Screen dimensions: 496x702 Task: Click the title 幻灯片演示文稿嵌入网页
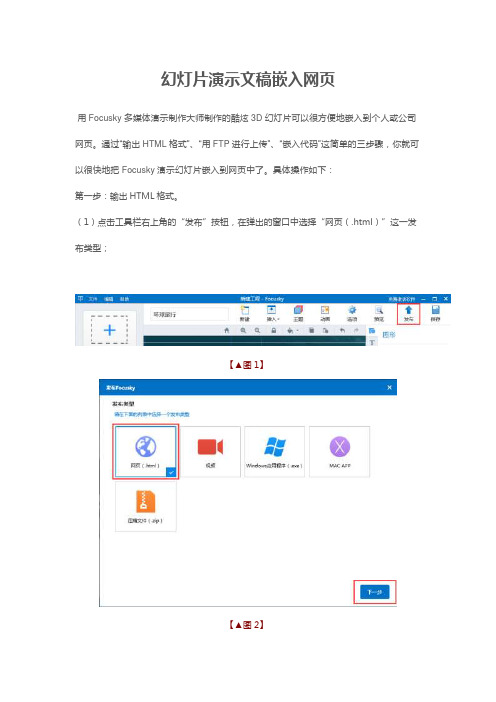(248, 79)
